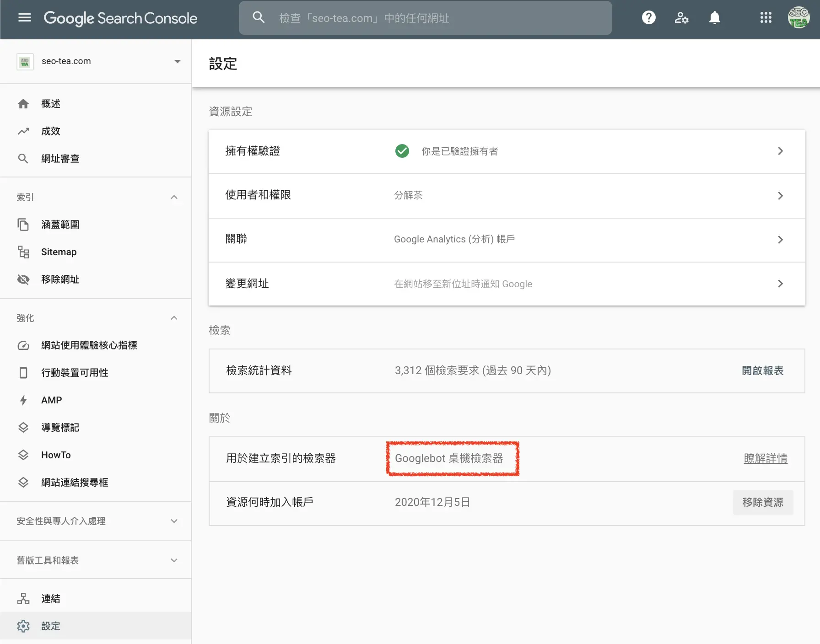This screenshot has width=820, height=644.
Task: Click the layers icon beside HowTo
Action: coord(23,455)
